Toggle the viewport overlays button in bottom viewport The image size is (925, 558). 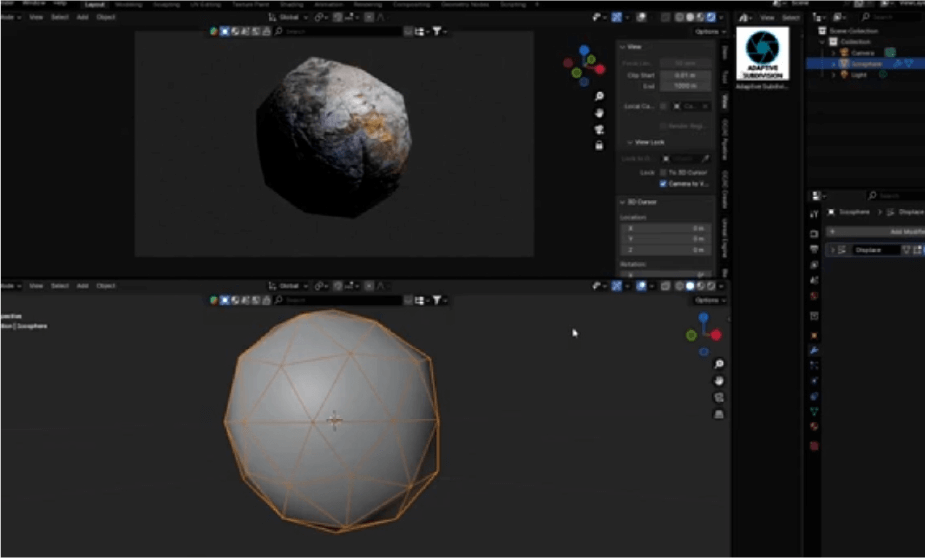pyautogui.click(x=643, y=286)
